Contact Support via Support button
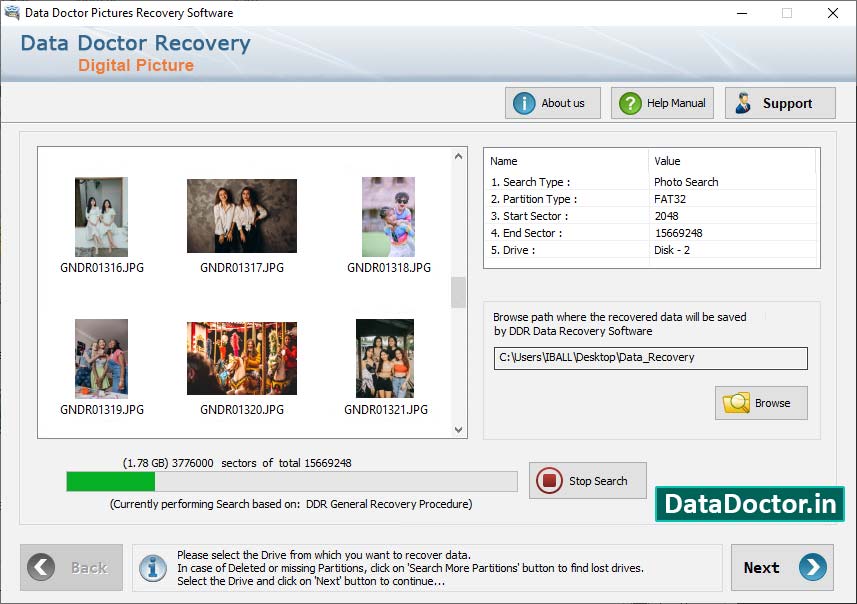Viewport: 857px width, 604px height. 780,103
